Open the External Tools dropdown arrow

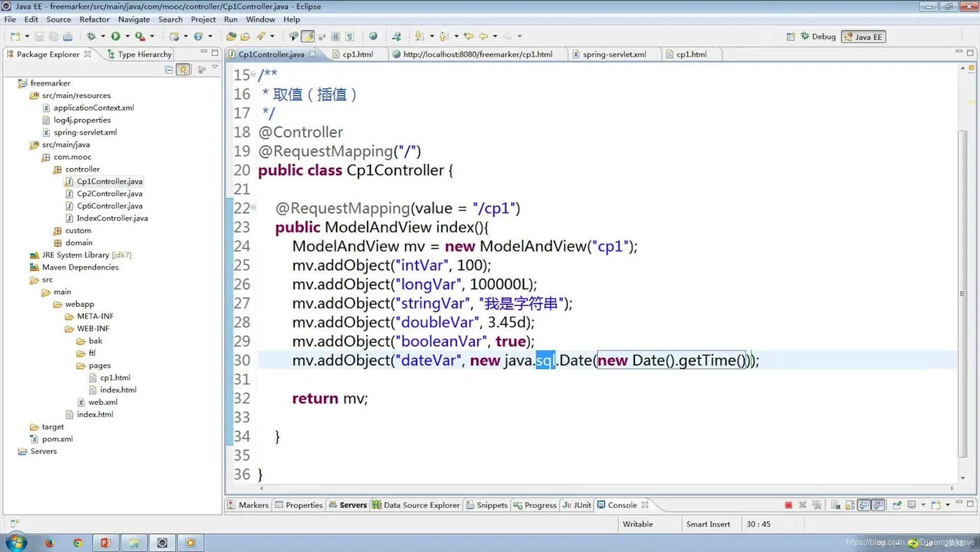point(152,36)
